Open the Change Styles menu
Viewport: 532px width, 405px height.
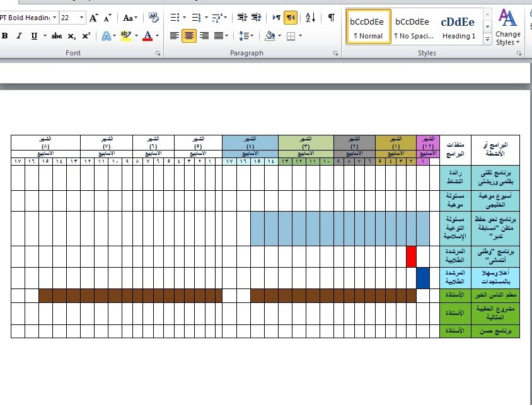coord(507,27)
